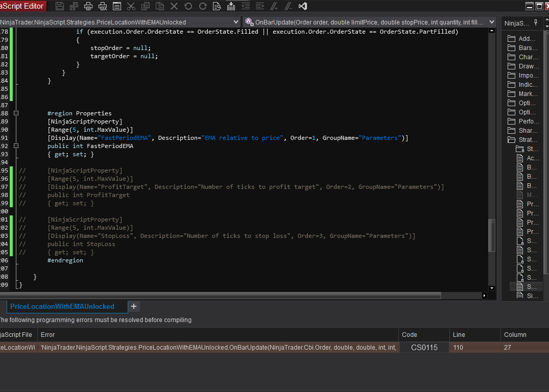Click the code editor vertical scrollbar thumb
Image resolution: width=549 pixels, height=392 pixels.
(492, 235)
